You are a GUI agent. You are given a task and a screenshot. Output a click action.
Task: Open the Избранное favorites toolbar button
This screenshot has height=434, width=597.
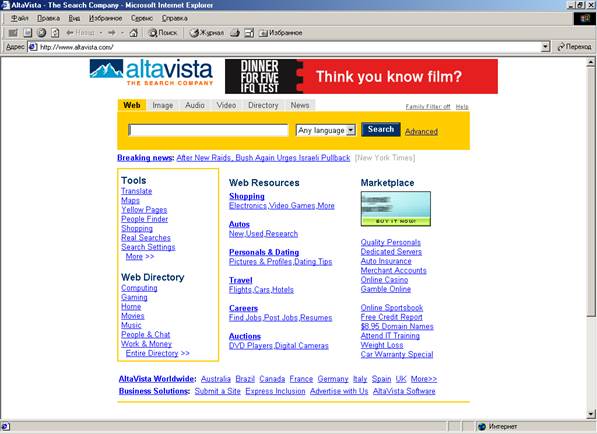(280, 33)
